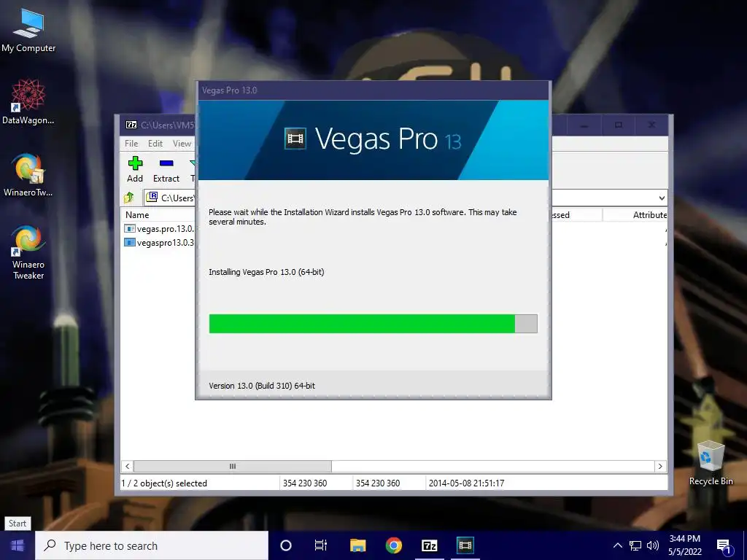
Task: Open File Explorer from taskbar
Action: point(357,545)
